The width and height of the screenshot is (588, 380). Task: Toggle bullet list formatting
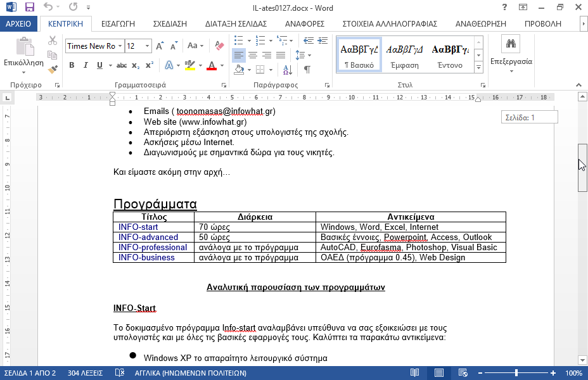pos(238,41)
